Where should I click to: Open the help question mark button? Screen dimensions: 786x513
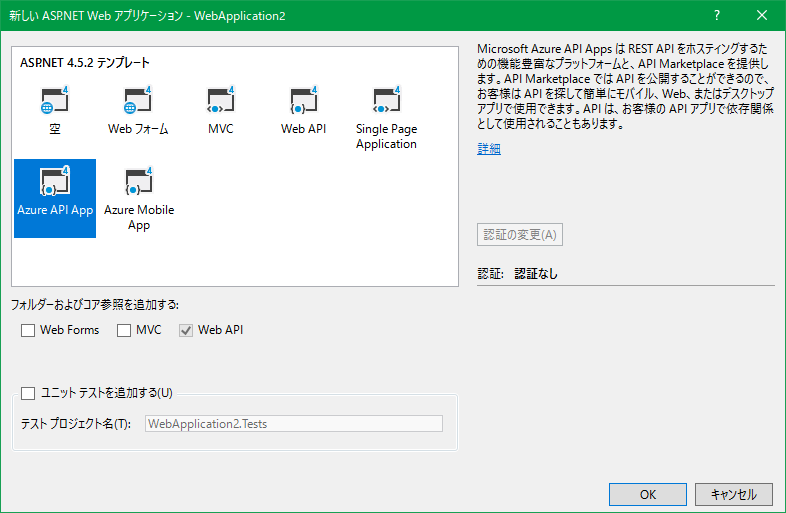[717, 16]
